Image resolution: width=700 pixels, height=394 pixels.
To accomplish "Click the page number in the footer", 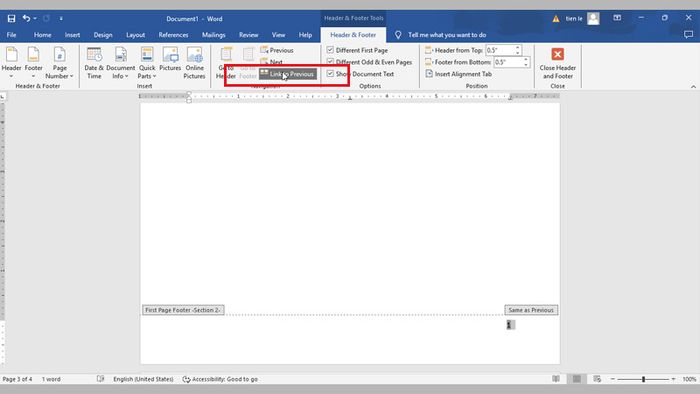I will tap(509, 325).
